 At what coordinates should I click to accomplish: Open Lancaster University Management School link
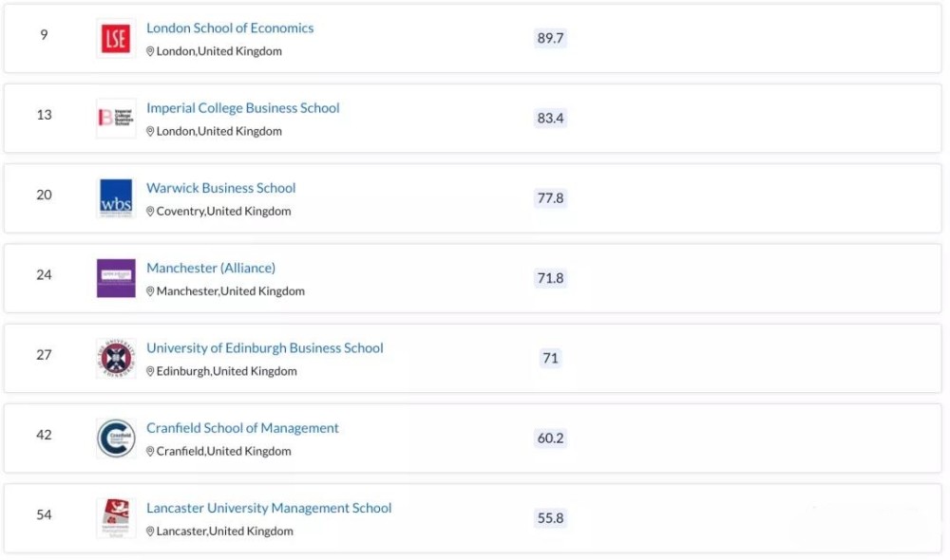[x=269, y=508]
